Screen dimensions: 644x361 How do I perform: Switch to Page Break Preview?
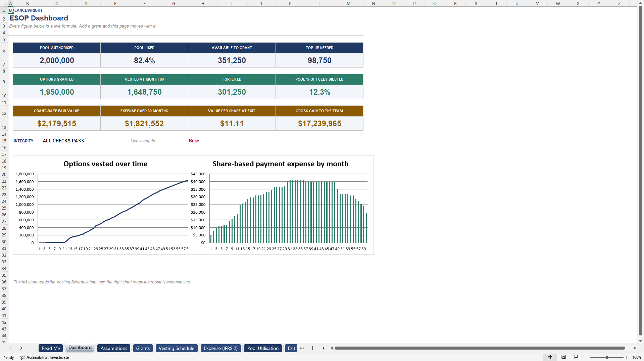(x=577, y=357)
